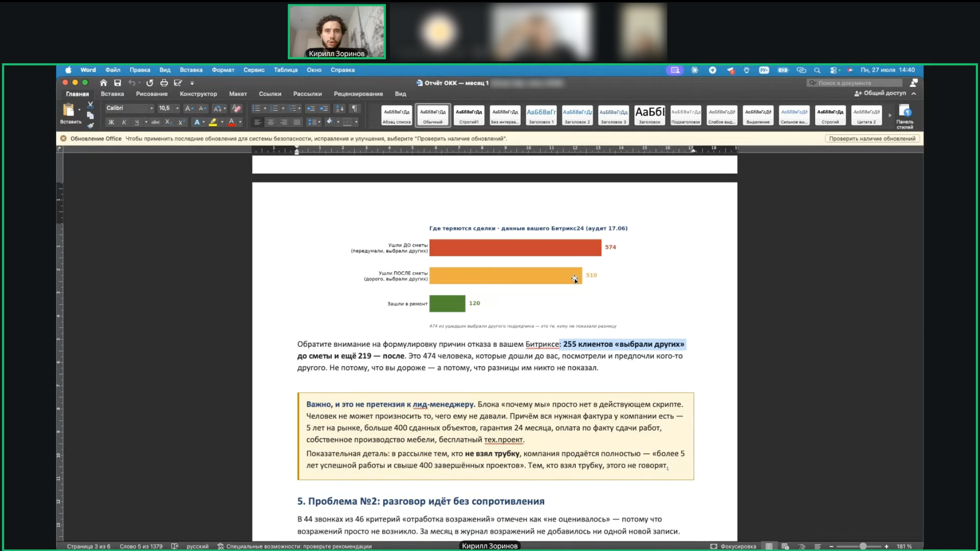The image size is (980, 551).
Task: Apply strikethrough formatting
Action: [x=156, y=122]
